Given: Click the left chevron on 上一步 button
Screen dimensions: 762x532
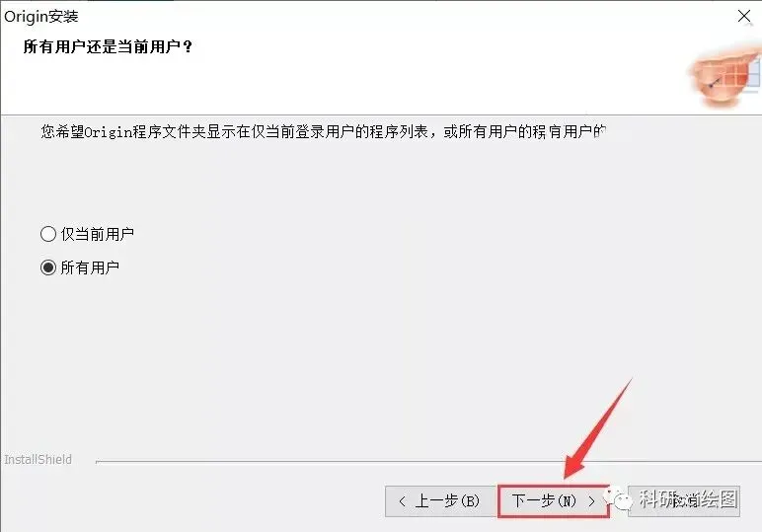Looking at the screenshot, I should pos(402,500).
